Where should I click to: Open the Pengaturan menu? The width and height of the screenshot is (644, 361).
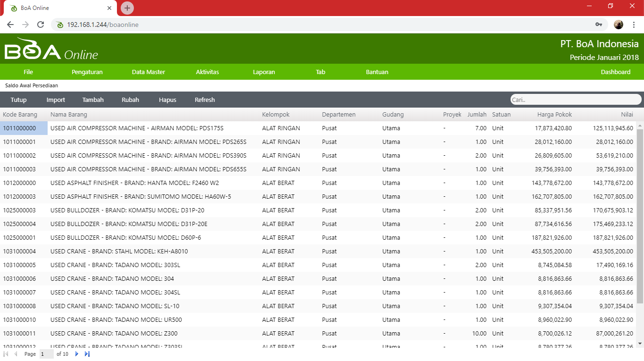(x=87, y=72)
